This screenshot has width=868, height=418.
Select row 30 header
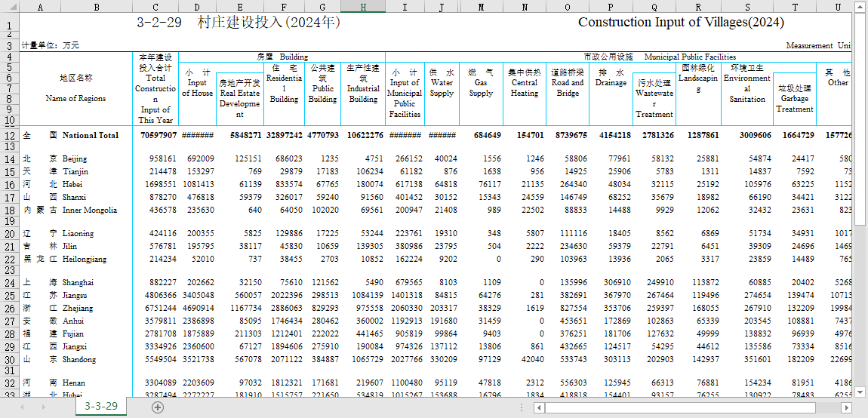[9, 360]
